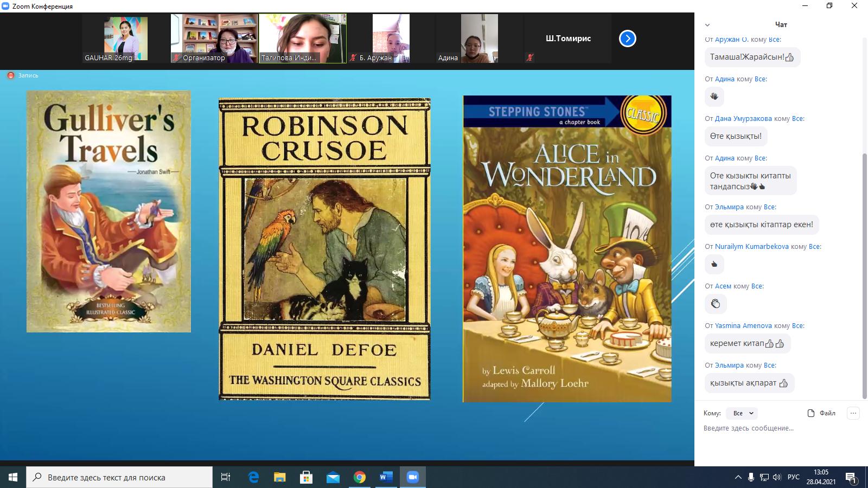Viewport: 868px width, 488px height.
Task: Click message 'керемет китап' in chat
Action: point(748,343)
